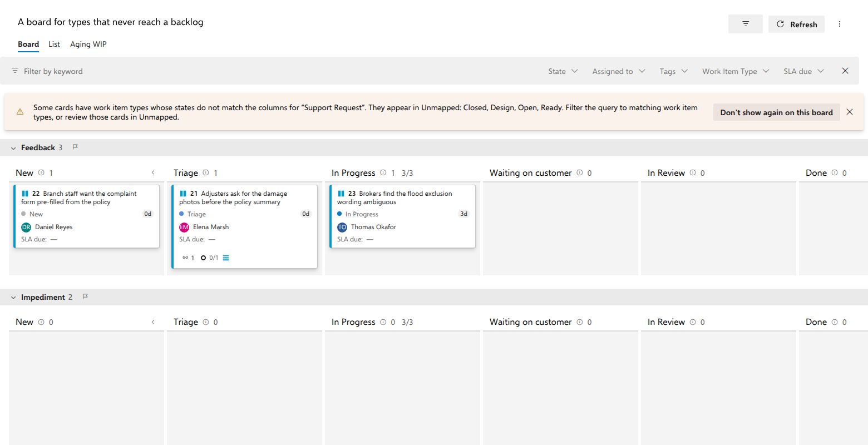Click Daniel Reyes avatar on card 22
This screenshot has width=868, height=445.
point(26,227)
